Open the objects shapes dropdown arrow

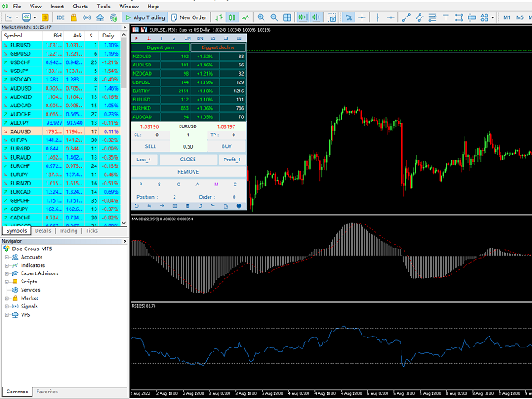(x=492, y=17)
